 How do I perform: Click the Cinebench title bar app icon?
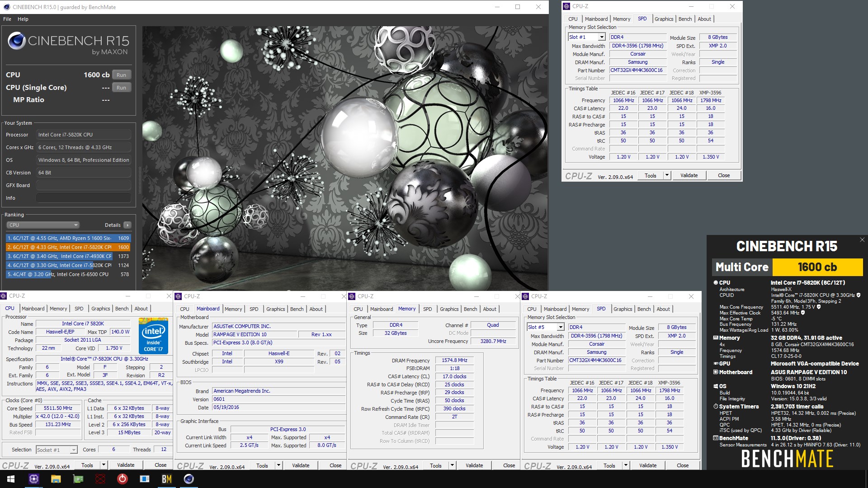(x=6, y=7)
